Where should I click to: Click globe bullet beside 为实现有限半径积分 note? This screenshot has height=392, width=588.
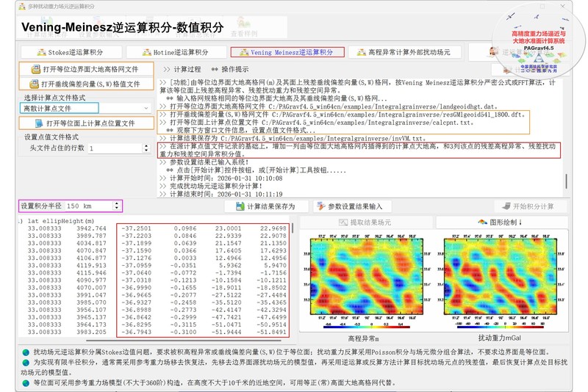(26, 363)
